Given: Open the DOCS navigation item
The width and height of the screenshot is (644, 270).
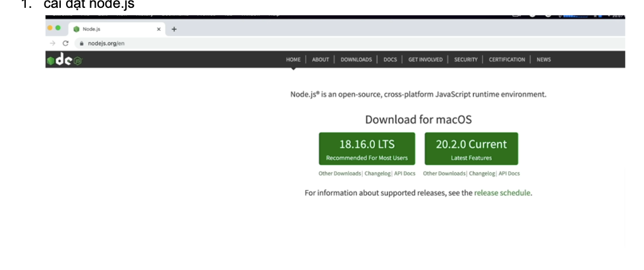Looking at the screenshot, I should point(390,60).
